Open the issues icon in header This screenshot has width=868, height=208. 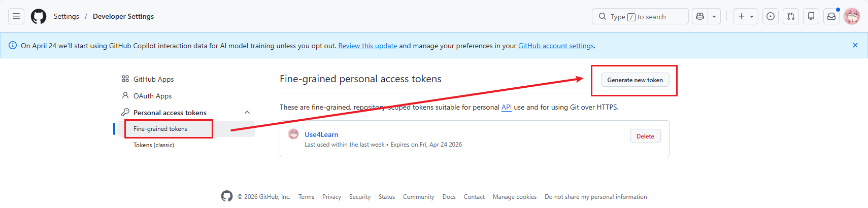771,16
